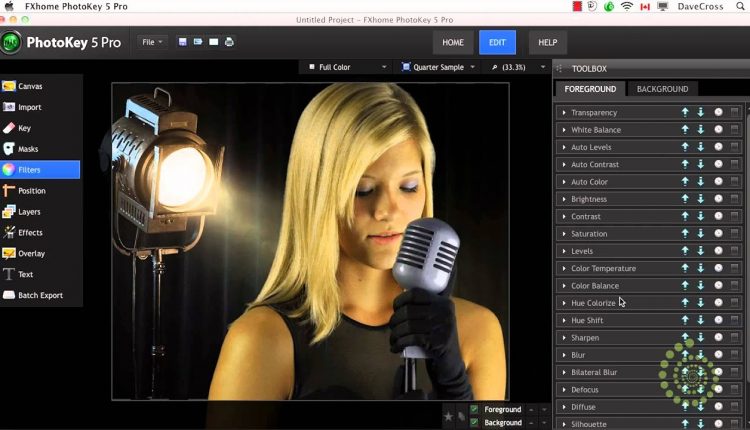Click the HOME button
Image resolution: width=750 pixels, height=430 pixels.
453,42
